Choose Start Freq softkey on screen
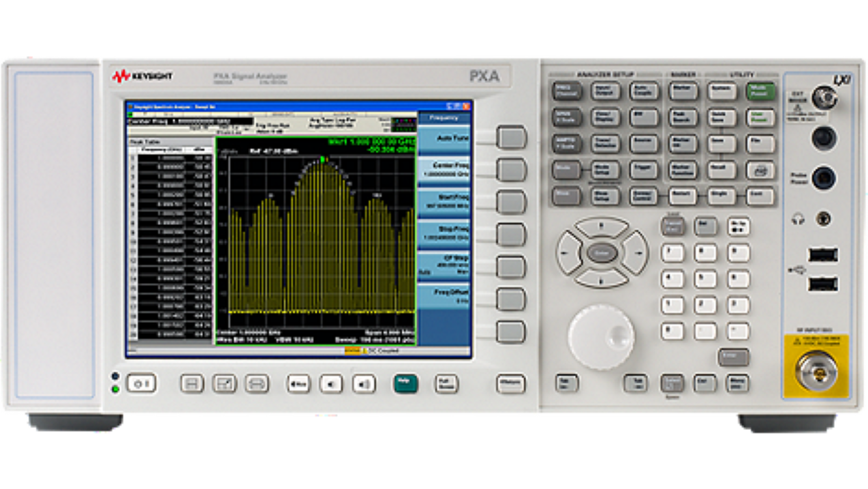Screen dimensions: 868x489 click(444, 203)
